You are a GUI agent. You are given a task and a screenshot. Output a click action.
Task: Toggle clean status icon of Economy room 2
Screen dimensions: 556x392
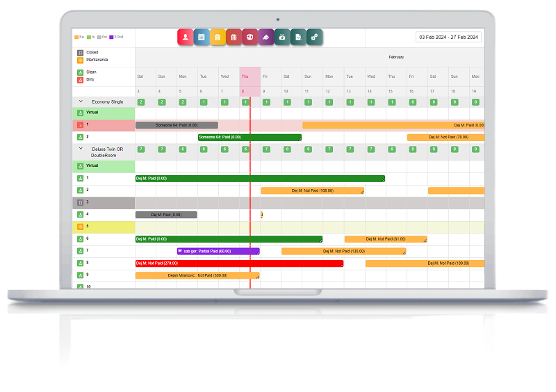[80, 138]
